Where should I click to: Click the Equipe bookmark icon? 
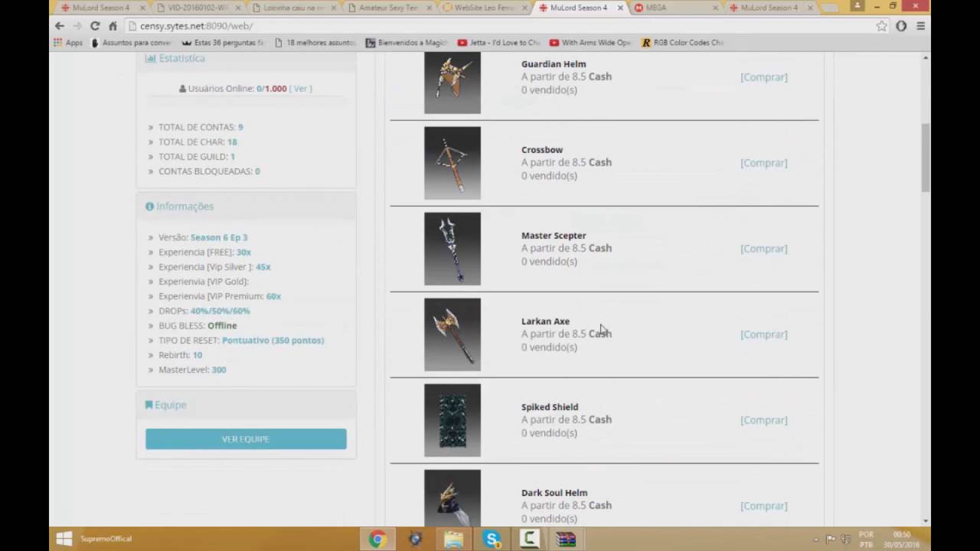(149, 405)
